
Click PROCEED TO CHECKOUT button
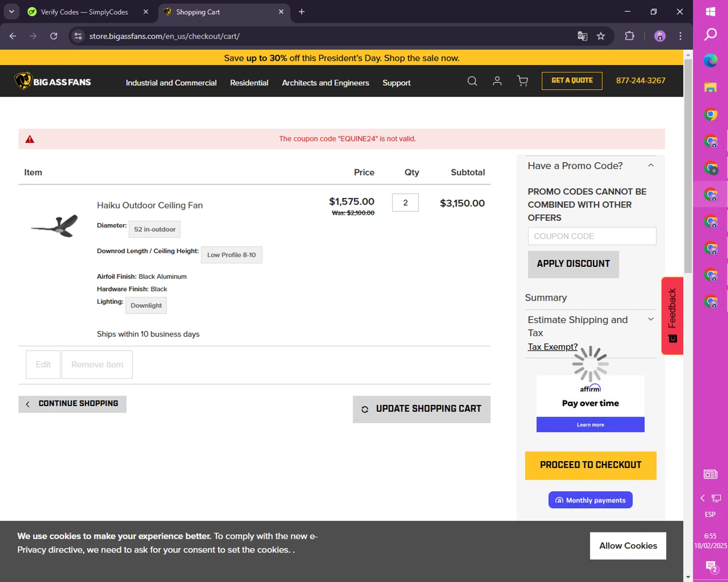pos(591,466)
